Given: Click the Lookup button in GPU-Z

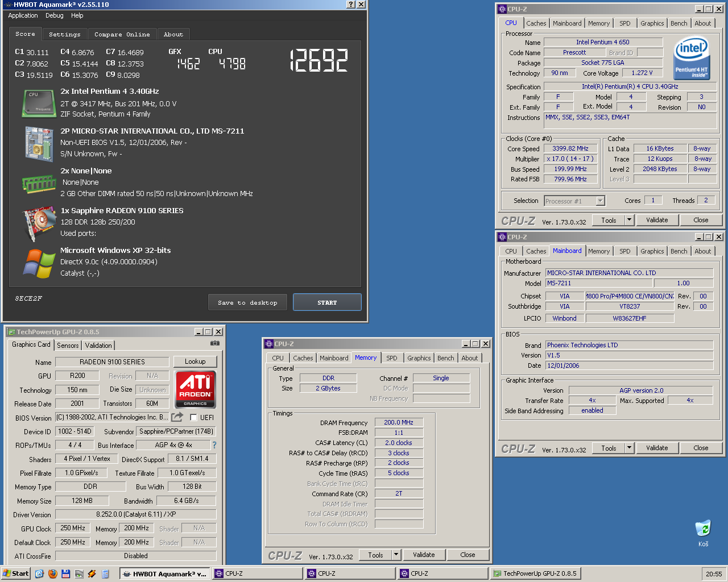Looking at the screenshot, I should pos(195,361).
